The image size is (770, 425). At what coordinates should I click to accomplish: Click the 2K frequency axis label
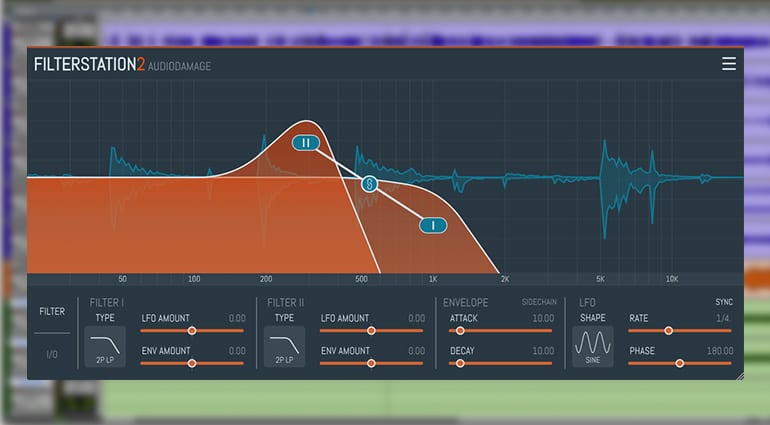coord(505,279)
